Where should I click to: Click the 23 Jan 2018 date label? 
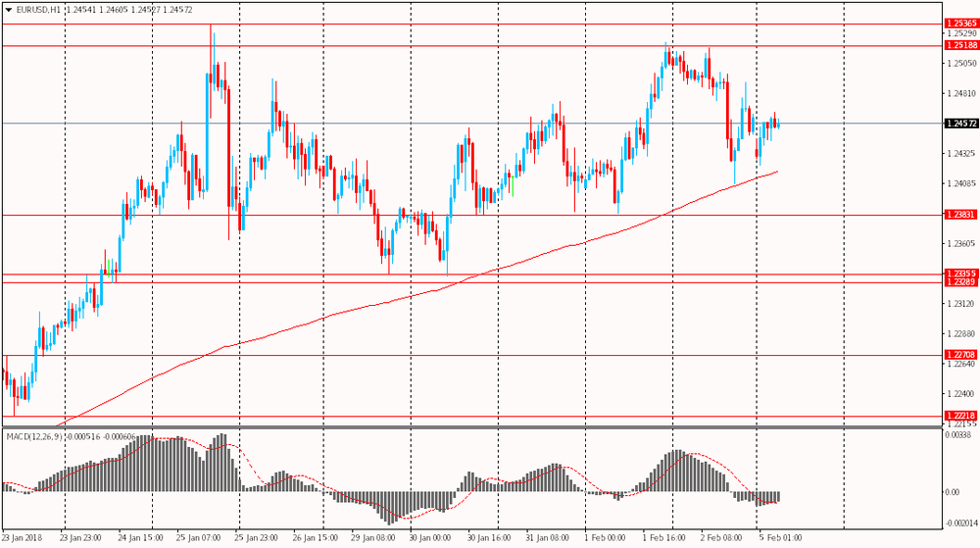22,537
